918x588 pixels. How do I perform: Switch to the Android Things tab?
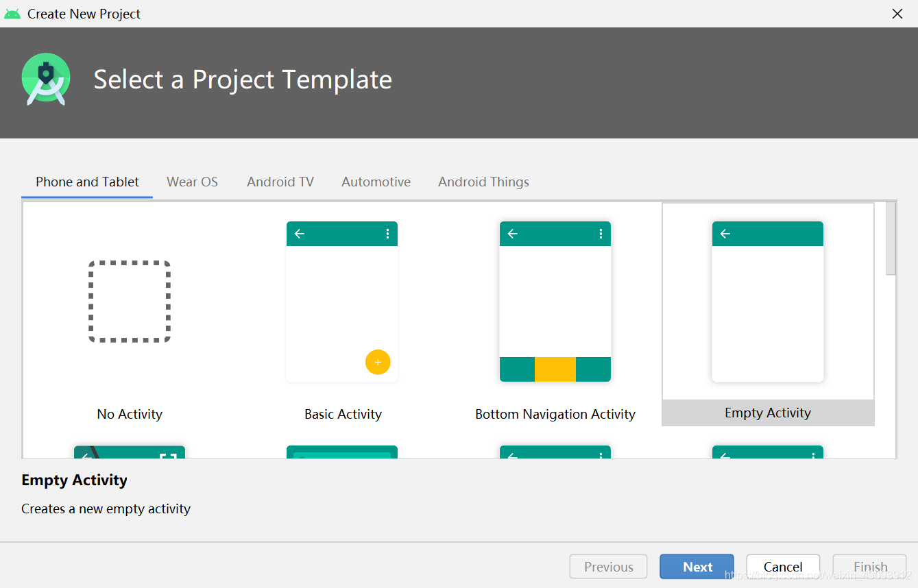[x=484, y=182]
